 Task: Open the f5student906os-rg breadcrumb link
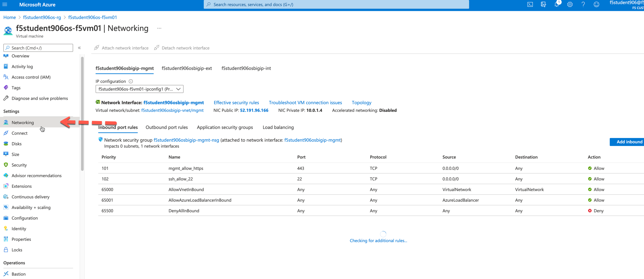point(42,17)
